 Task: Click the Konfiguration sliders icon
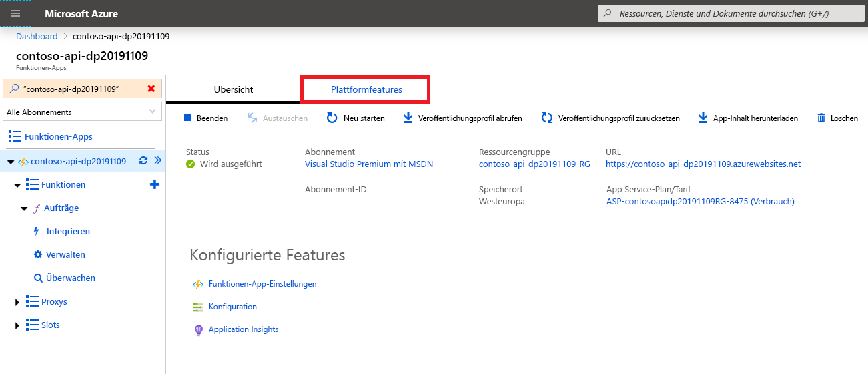click(198, 307)
